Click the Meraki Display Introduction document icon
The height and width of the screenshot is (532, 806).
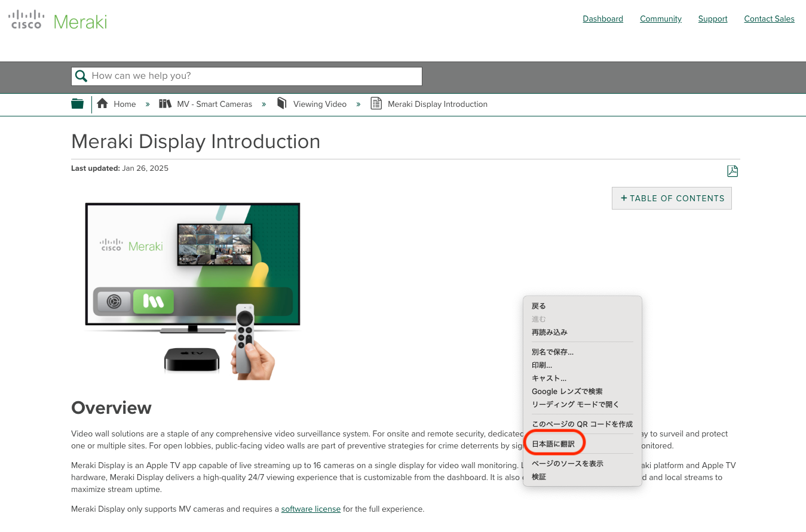(376, 103)
